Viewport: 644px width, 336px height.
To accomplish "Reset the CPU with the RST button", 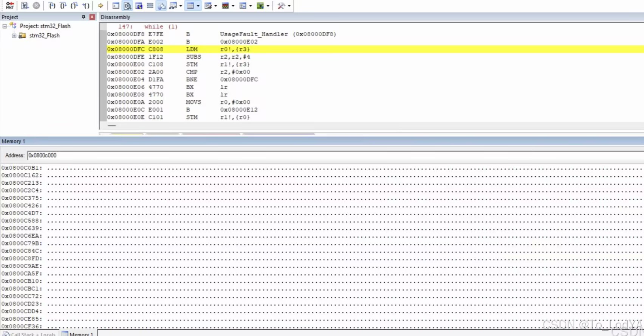I will (x=10, y=6).
